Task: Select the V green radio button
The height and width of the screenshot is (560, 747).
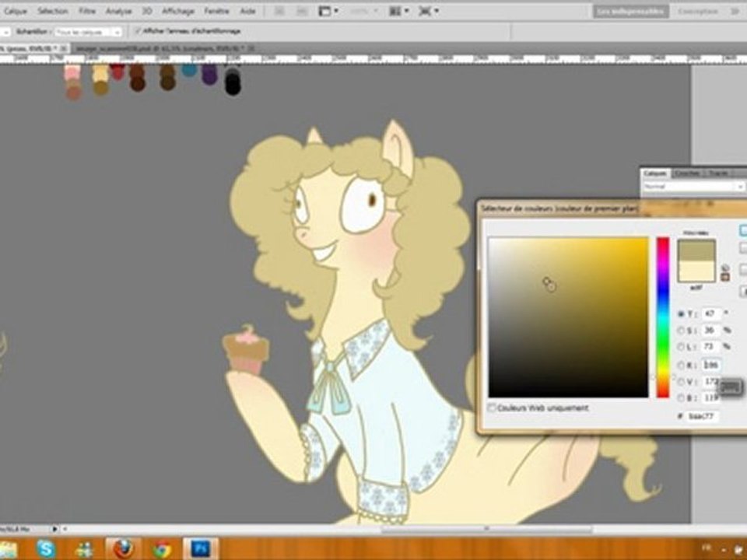Action: (681, 382)
